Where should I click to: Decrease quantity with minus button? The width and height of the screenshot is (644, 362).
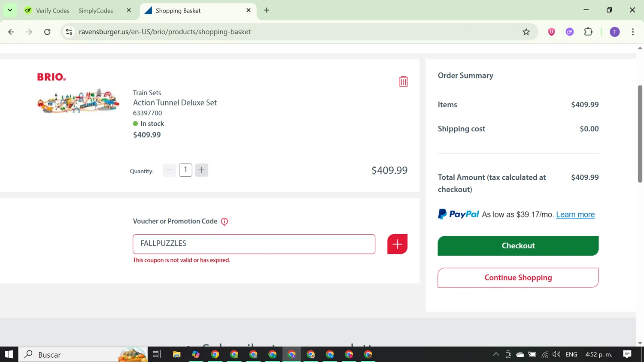[170, 170]
